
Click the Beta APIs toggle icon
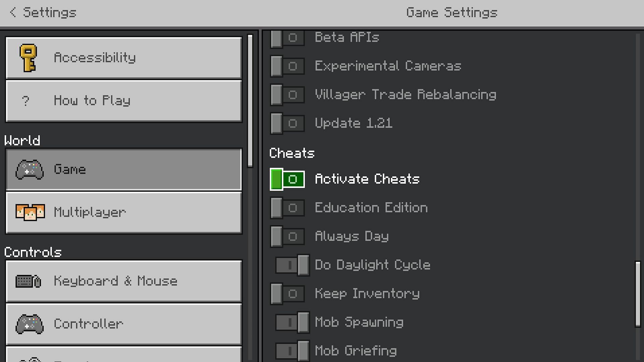(x=287, y=37)
